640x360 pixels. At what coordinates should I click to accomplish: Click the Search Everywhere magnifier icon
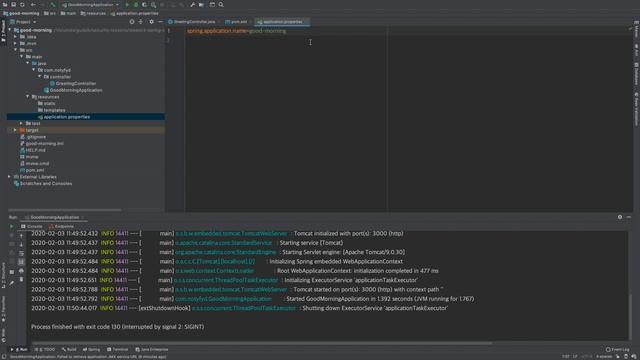(221, 4)
